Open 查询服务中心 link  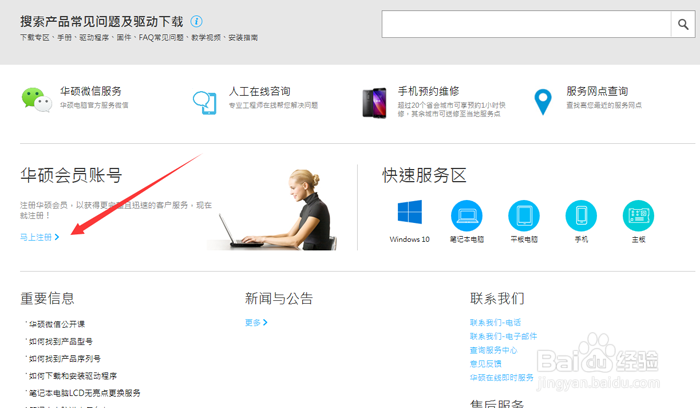[493, 350]
